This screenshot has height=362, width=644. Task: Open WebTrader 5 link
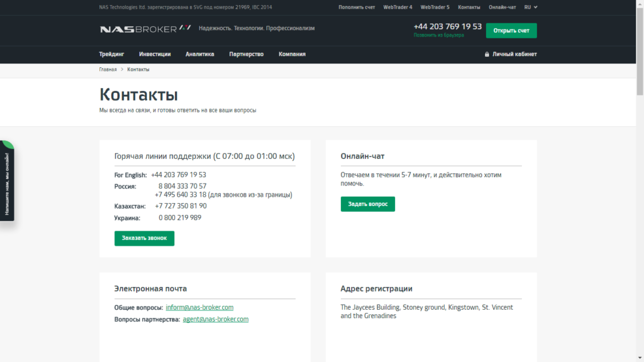tap(435, 7)
